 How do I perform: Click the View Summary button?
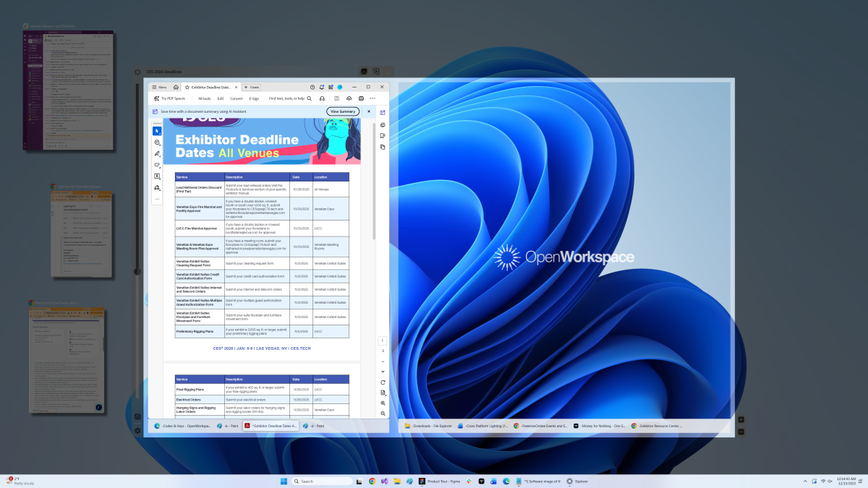click(343, 111)
